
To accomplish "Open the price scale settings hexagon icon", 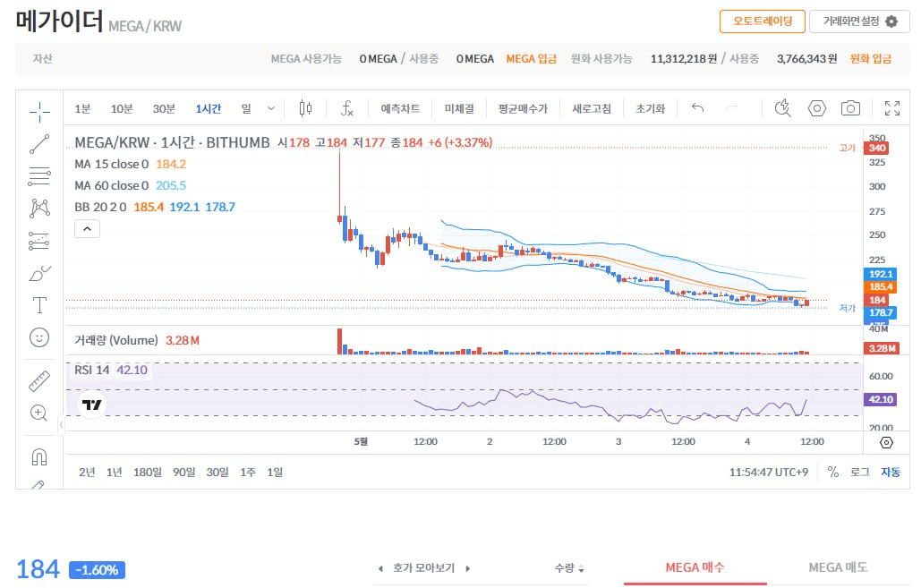I will (886, 443).
